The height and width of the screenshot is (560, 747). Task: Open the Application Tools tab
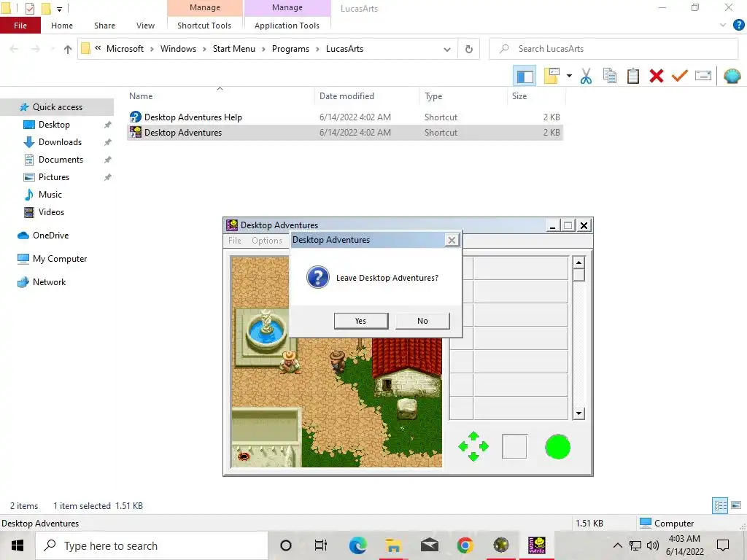[x=287, y=26]
